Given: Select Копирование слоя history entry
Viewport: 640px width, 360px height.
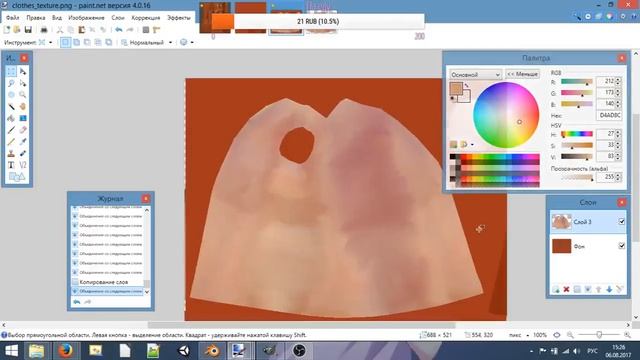Looking at the screenshot, I should tap(107, 282).
